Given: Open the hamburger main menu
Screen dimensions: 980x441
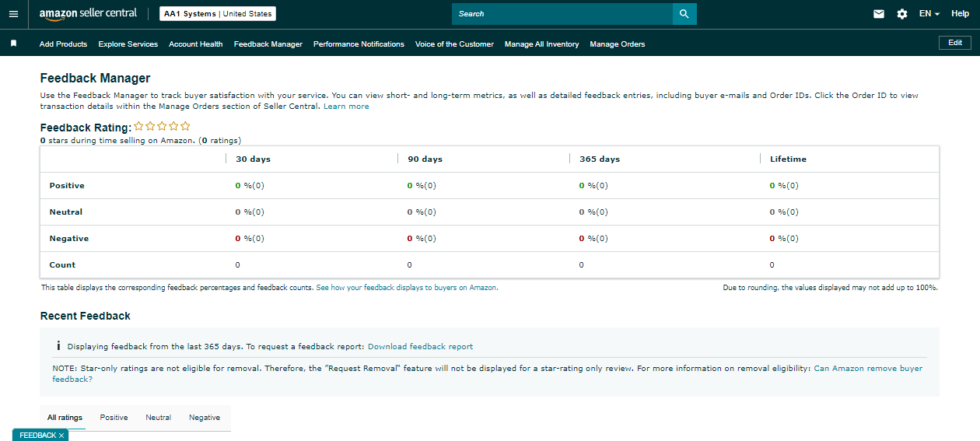Looking at the screenshot, I should pyautogui.click(x=13, y=14).
